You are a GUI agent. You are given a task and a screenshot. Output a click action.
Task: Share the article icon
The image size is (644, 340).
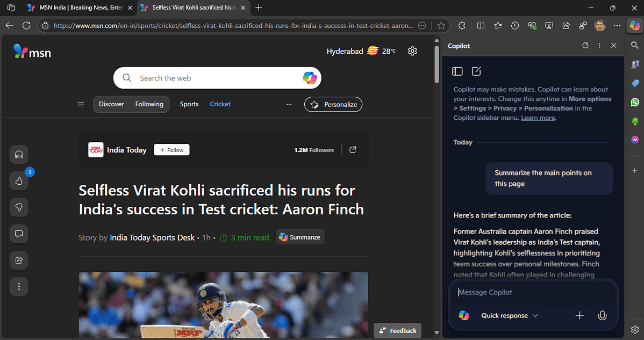point(19,260)
